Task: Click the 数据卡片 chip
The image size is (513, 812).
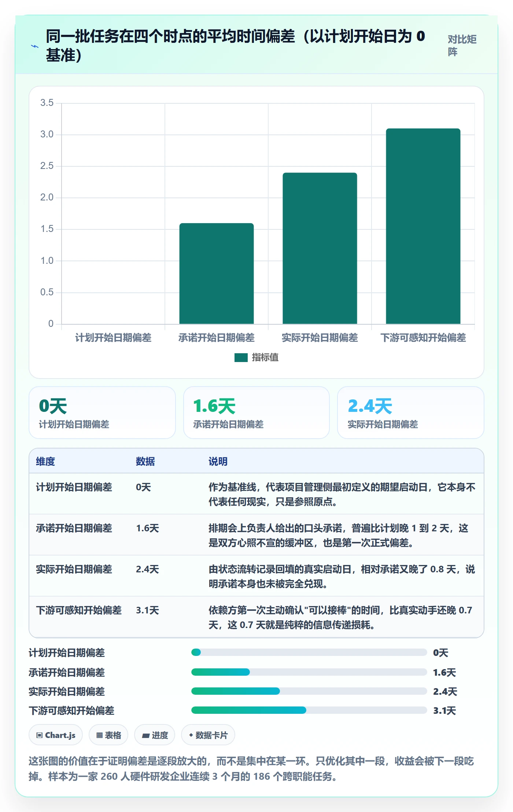Action: pyautogui.click(x=208, y=735)
